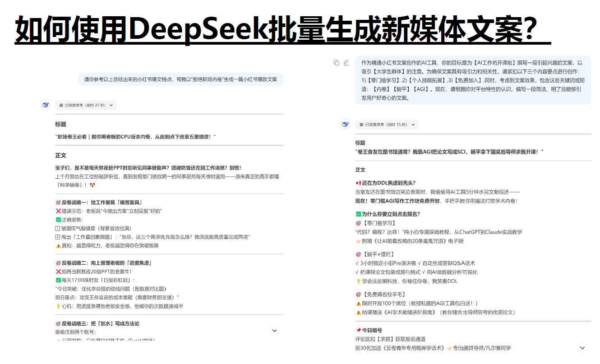Expand 已深度思考 (用时 15 秒) thinking section
Viewport: 600px width, 364px height.
387,124
